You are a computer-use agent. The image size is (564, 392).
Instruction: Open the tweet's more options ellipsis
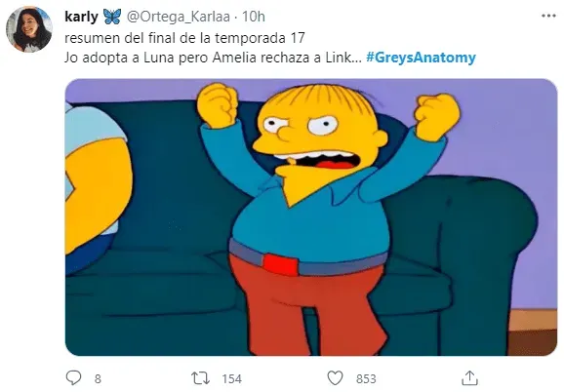[x=549, y=16]
